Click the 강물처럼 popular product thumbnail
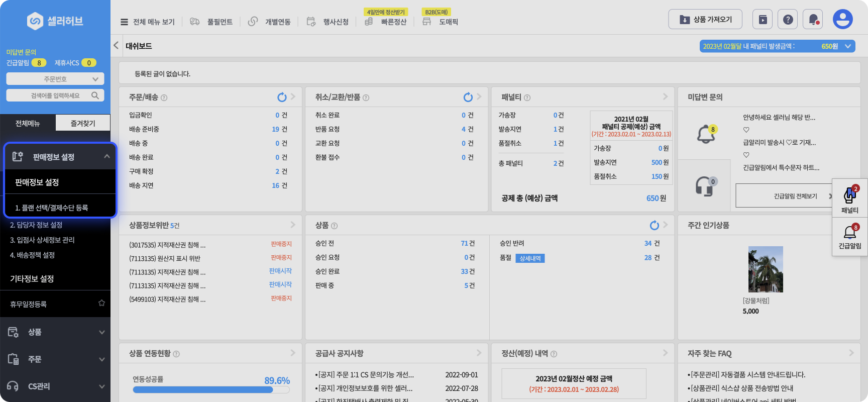 [x=766, y=269]
